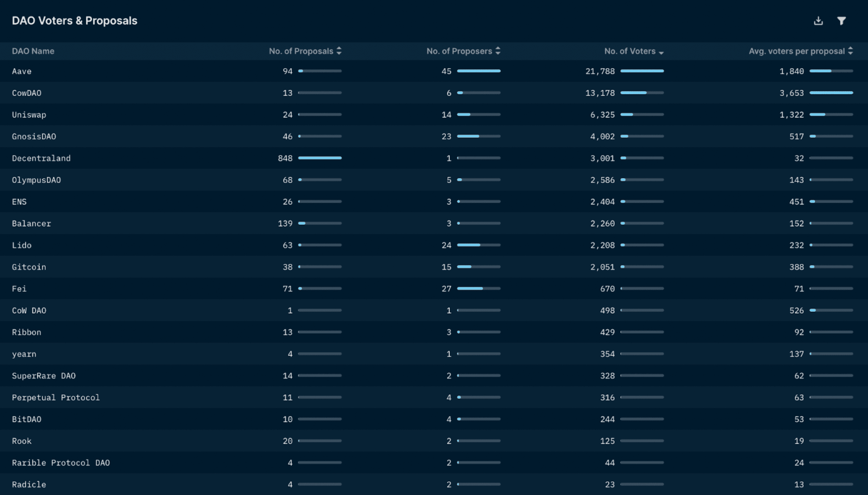Click ENS's 451 avg voters value
Screen dimensions: 868x495
tap(796, 202)
